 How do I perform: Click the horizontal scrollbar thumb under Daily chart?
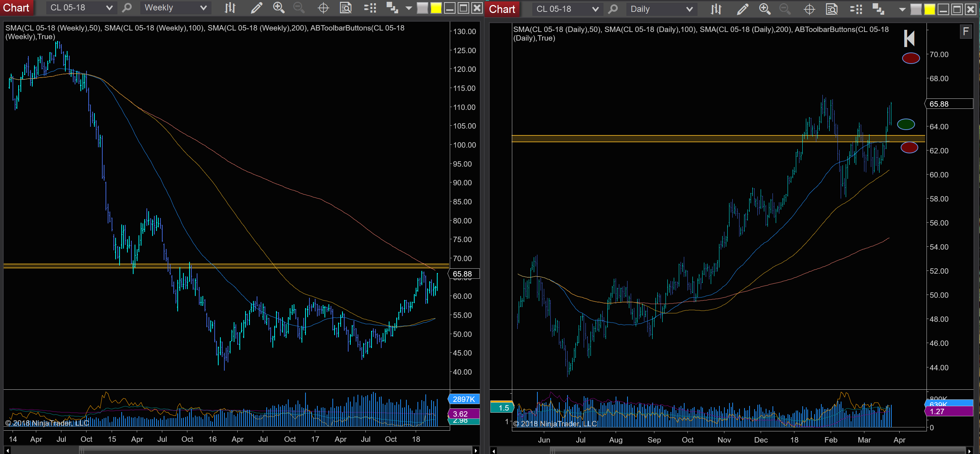click(x=759, y=451)
